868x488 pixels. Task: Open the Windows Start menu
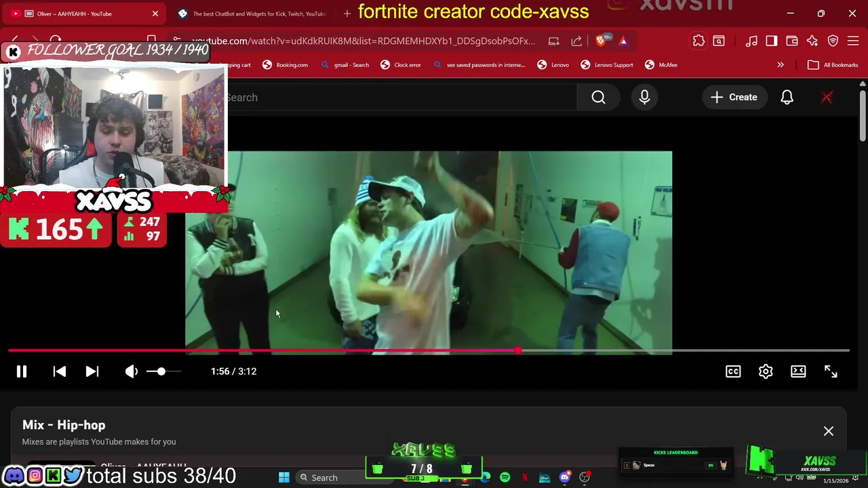[x=284, y=478]
